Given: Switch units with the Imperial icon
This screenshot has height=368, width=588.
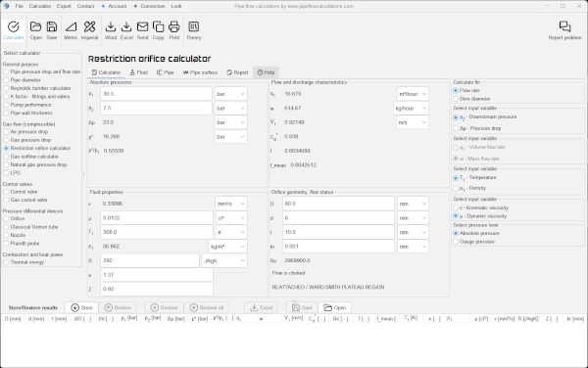Looking at the screenshot, I should [x=89, y=26].
